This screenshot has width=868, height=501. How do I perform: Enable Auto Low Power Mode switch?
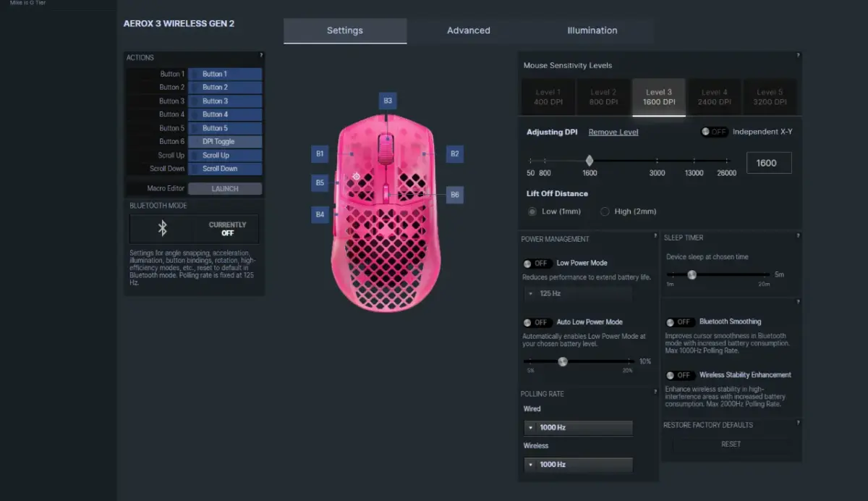(537, 322)
